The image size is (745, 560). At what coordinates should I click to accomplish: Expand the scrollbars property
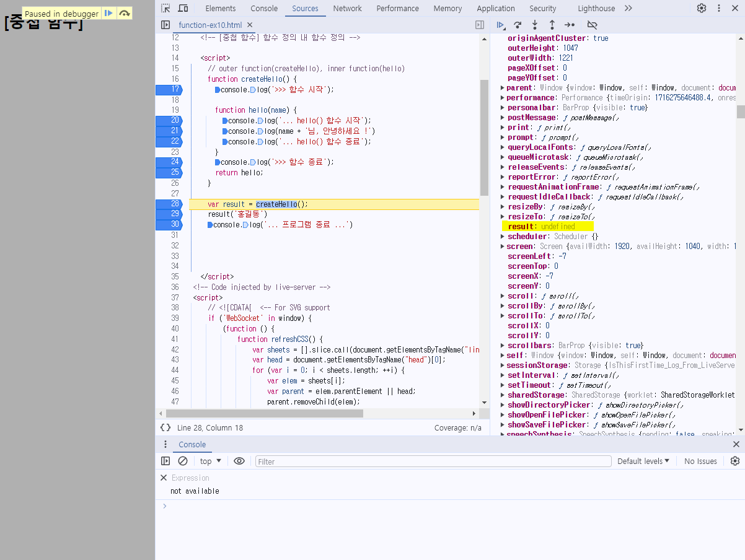(x=503, y=346)
